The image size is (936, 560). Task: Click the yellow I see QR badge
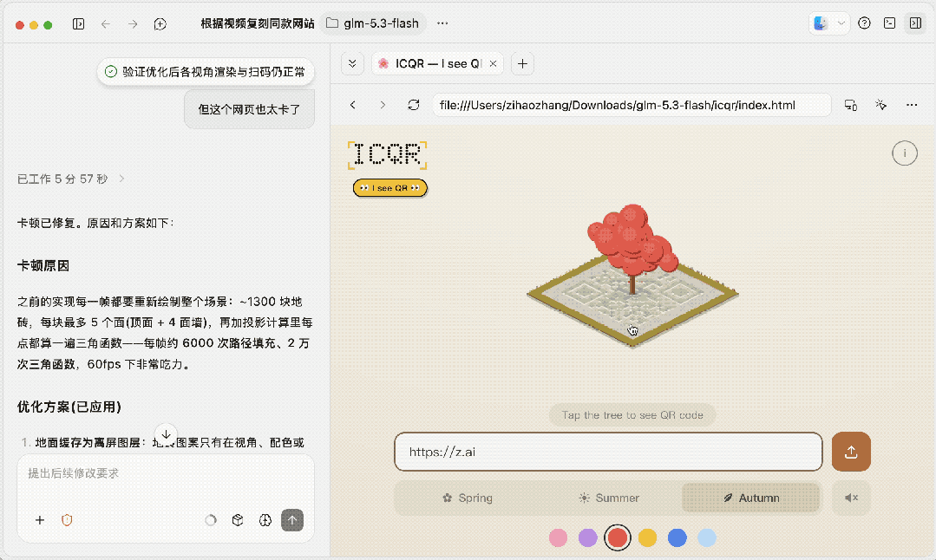click(389, 188)
